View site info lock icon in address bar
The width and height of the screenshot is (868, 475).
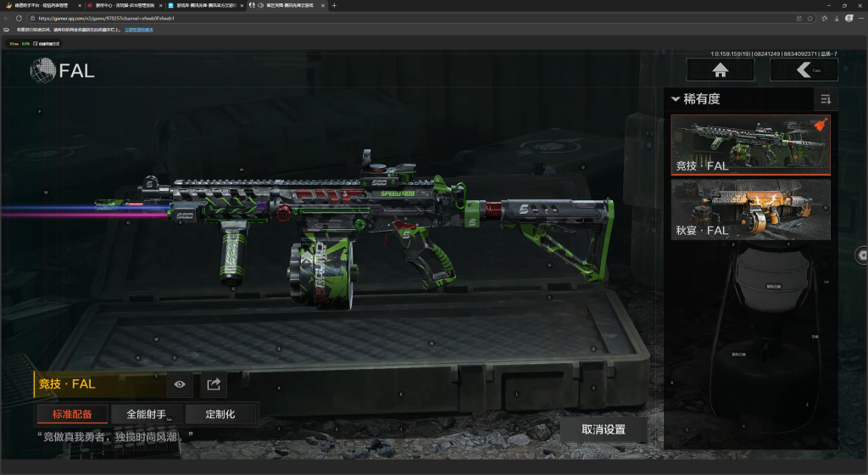click(x=33, y=19)
